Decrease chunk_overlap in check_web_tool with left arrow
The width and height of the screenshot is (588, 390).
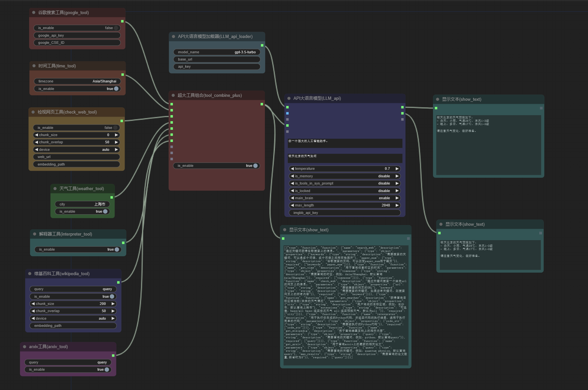36,142
